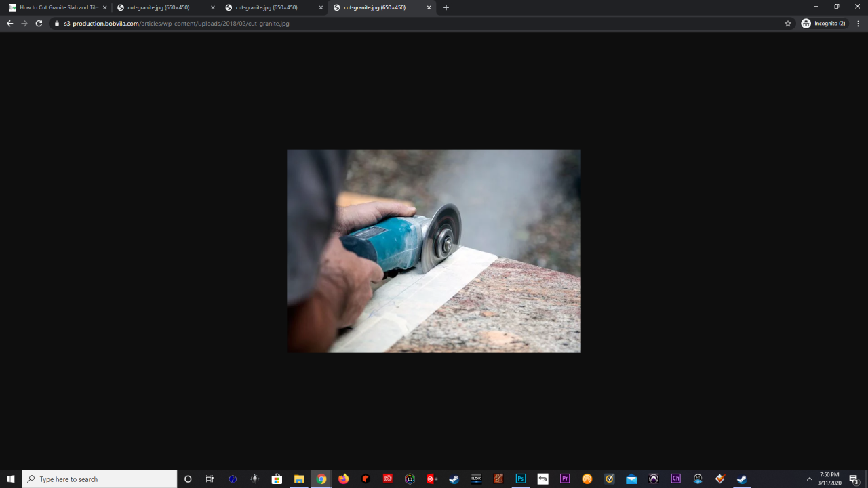Click the address bar URL
The image size is (868, 488).
coord(176,24)
